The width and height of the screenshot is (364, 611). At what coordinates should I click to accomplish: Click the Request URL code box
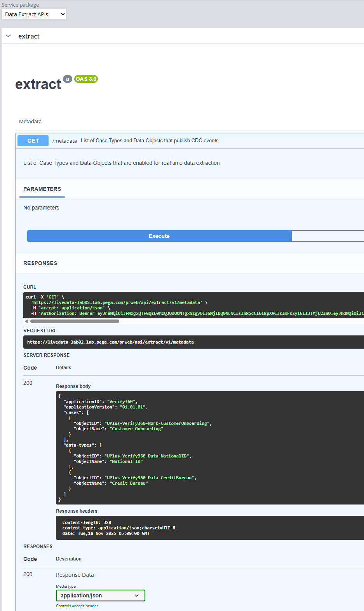(x=193, y=342)
